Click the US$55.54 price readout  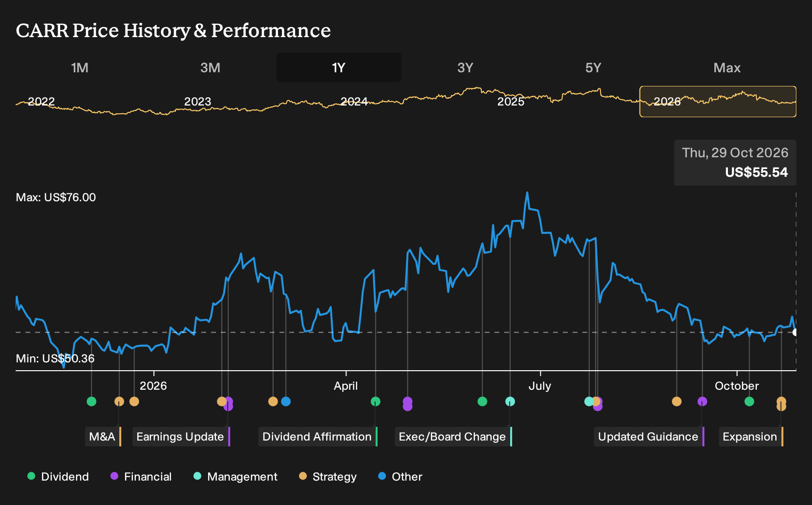[x=756, y=172]
